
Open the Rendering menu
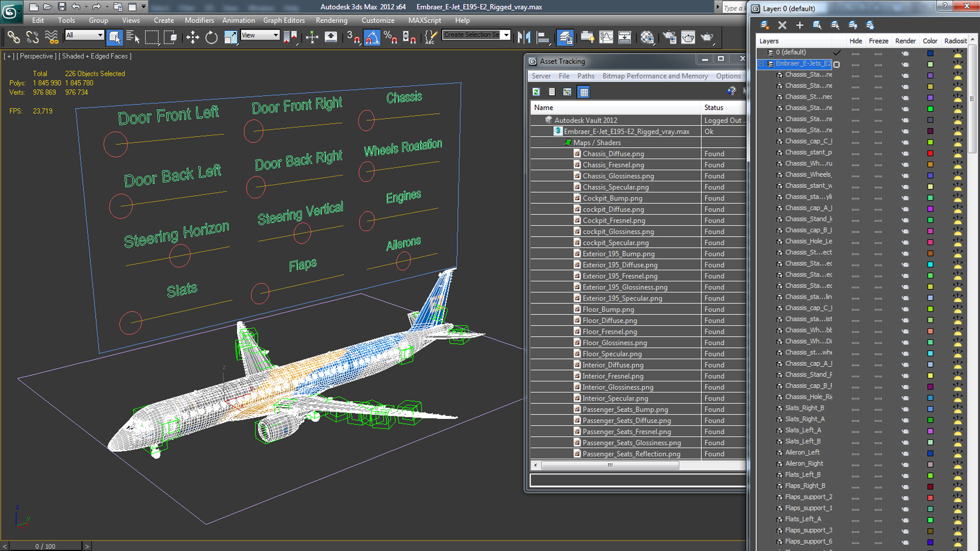pos(331,20)
